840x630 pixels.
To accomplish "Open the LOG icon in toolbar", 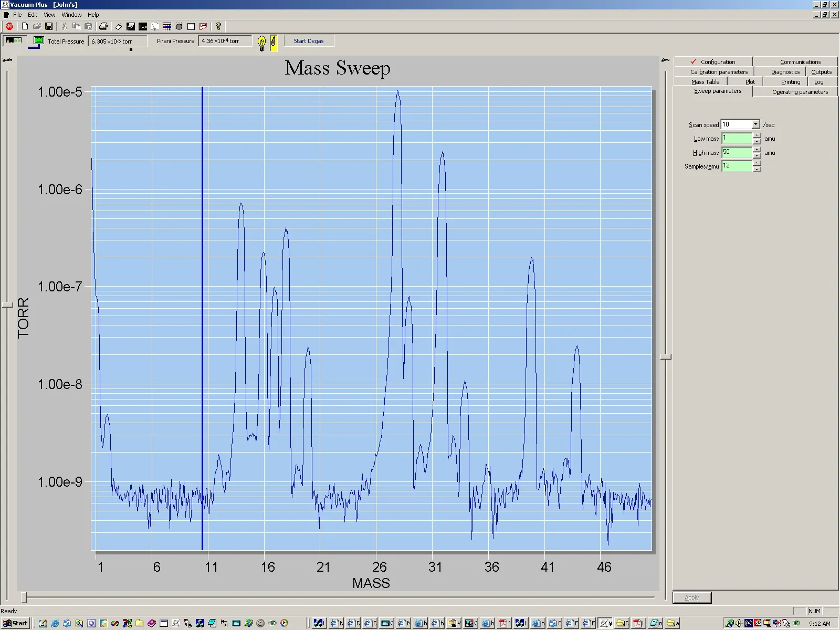I will click(203, 26).
